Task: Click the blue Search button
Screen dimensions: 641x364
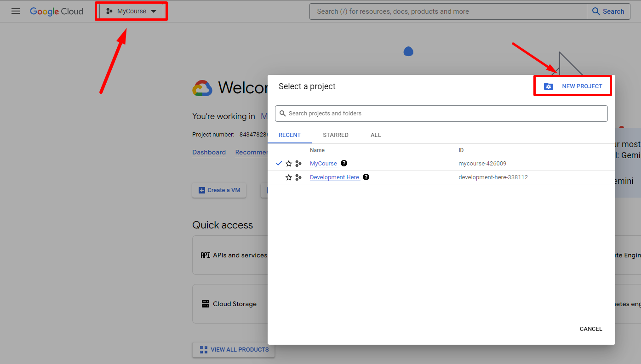Action: pos(608,11)
